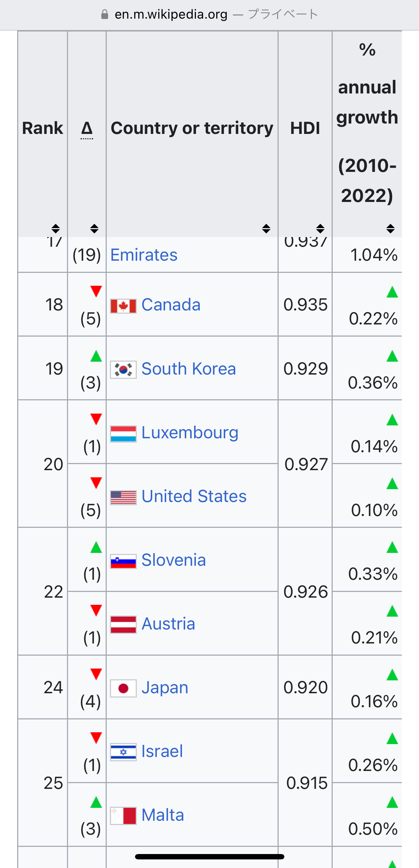Open the United States article link
The width and height of the screenshot is (419, 868).
(x=194, y=496)
